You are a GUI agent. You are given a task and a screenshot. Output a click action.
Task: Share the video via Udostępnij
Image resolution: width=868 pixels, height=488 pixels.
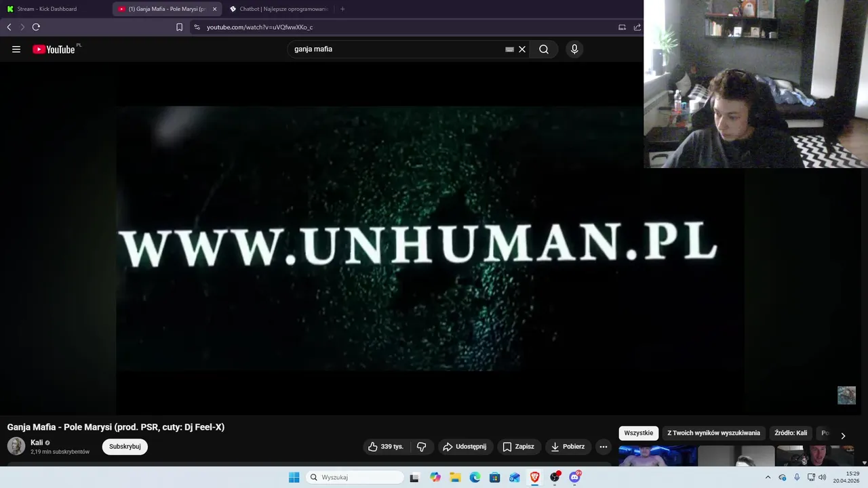pos(465,447)
